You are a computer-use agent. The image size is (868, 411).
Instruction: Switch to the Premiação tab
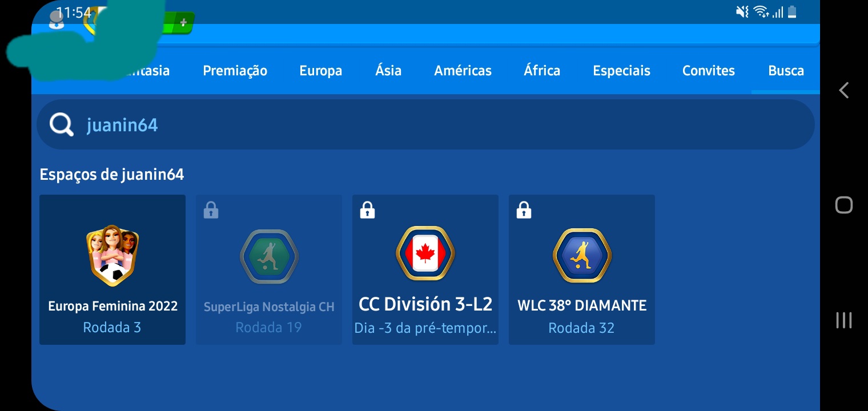(235, 71)
